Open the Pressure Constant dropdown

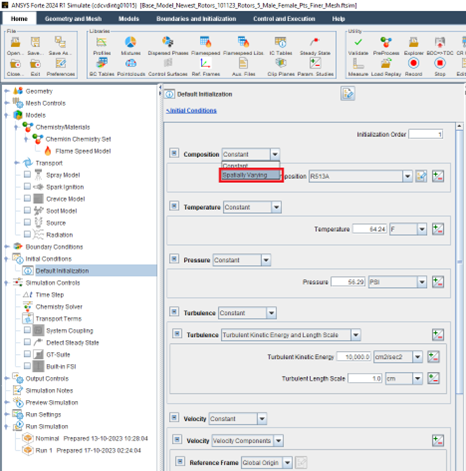(266, 260)
